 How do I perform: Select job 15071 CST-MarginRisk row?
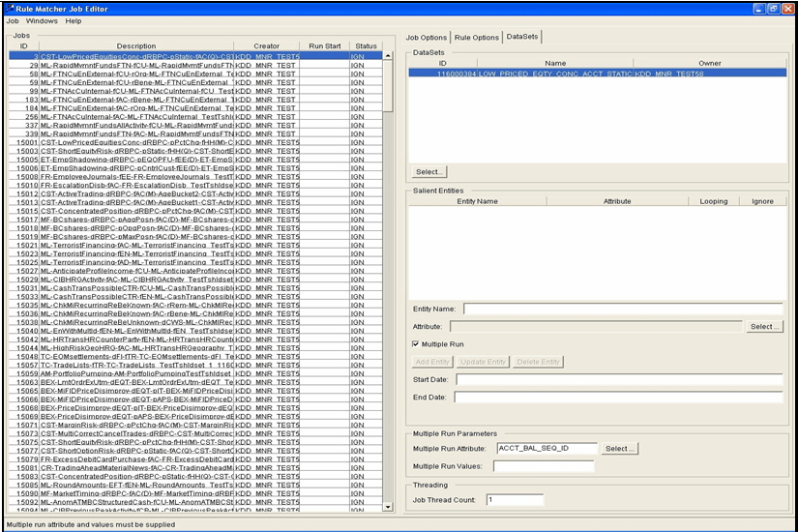click(x=195, y=425)
